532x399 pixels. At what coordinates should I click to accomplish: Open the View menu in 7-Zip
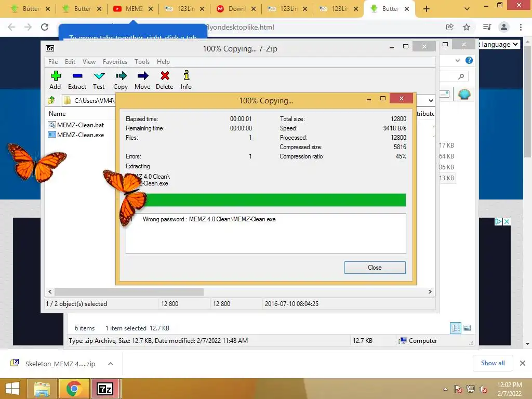tap(89, 62)
